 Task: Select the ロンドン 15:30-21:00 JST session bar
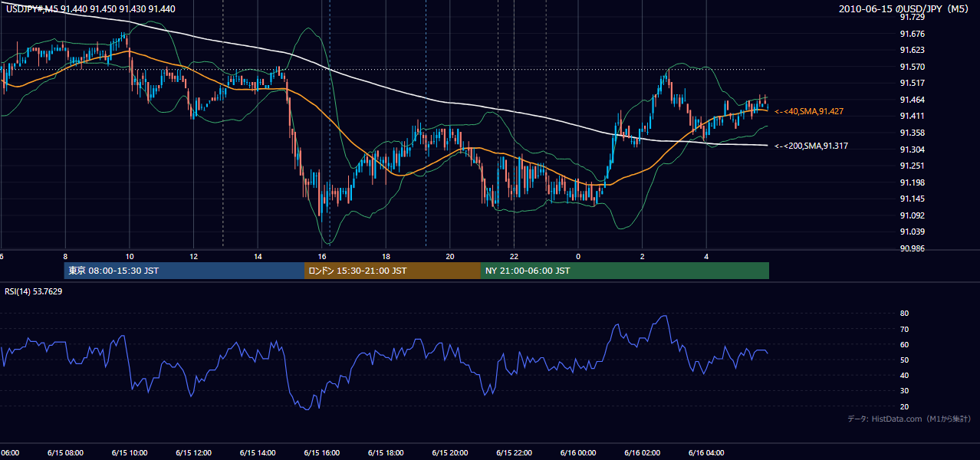(393, 271)
